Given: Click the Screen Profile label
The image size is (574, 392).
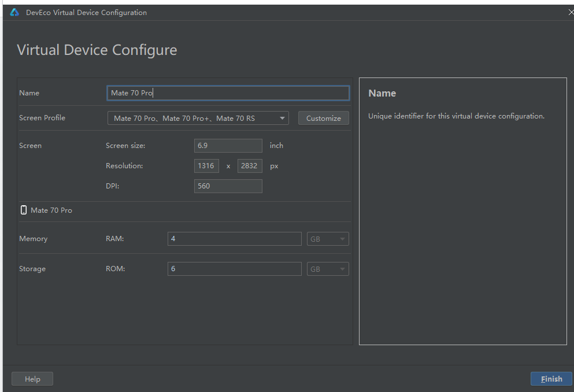Looking at the screenshot, I should coord(42,118).
